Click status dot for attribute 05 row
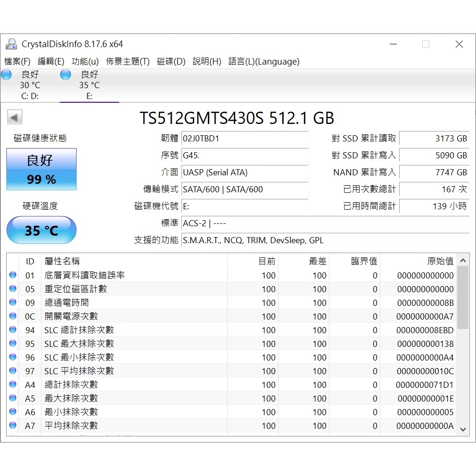 (13, 288)
